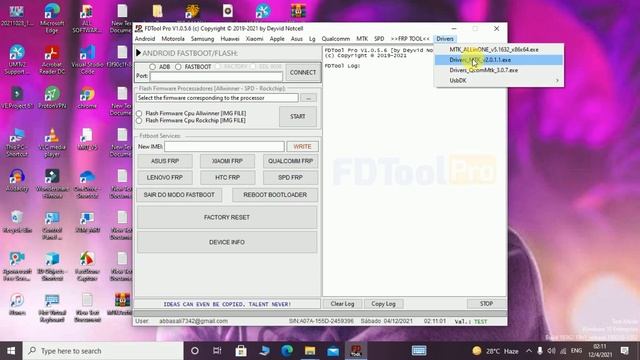Viewport: 640px width, 360px height.
Task: Click the New IMEI input field
Action: tap(224, 147)
